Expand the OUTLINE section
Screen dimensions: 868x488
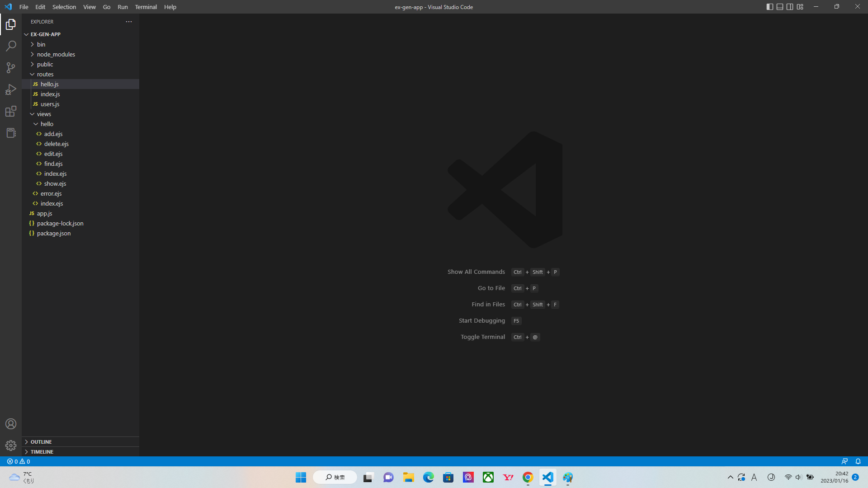[41, 442]
